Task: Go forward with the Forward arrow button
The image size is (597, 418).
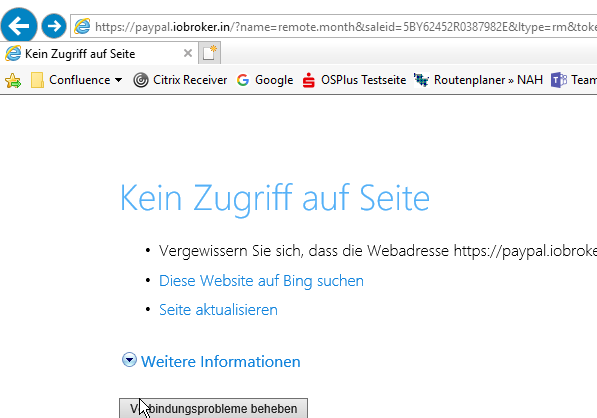Action: 54,26
